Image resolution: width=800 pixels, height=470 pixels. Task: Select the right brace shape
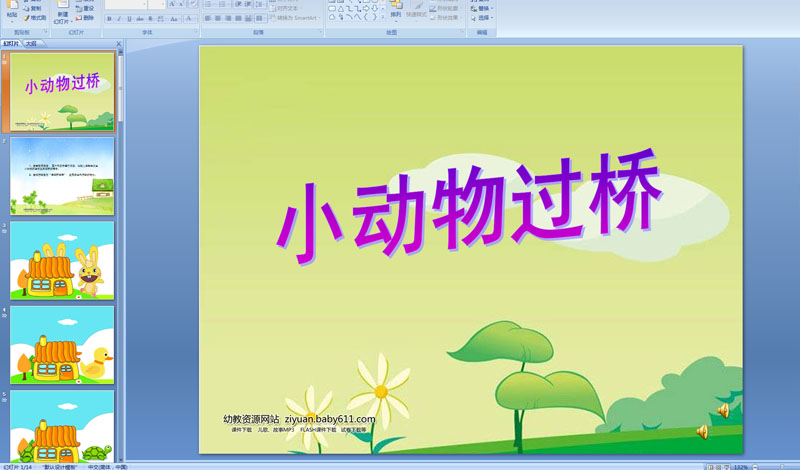tap(374, 17)
